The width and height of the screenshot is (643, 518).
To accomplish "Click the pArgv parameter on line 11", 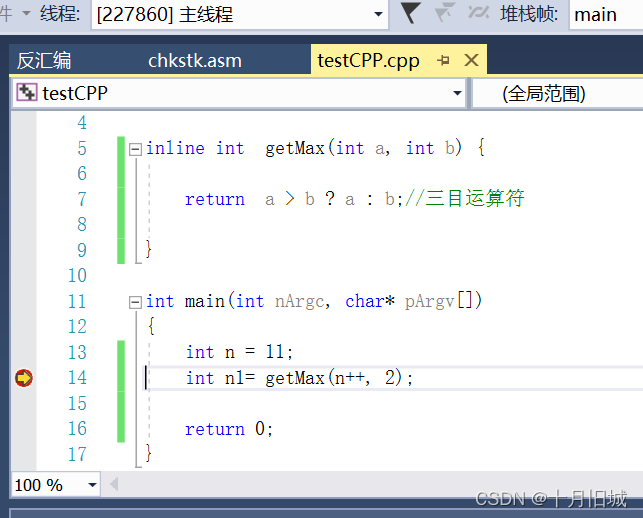I will 429,302.
